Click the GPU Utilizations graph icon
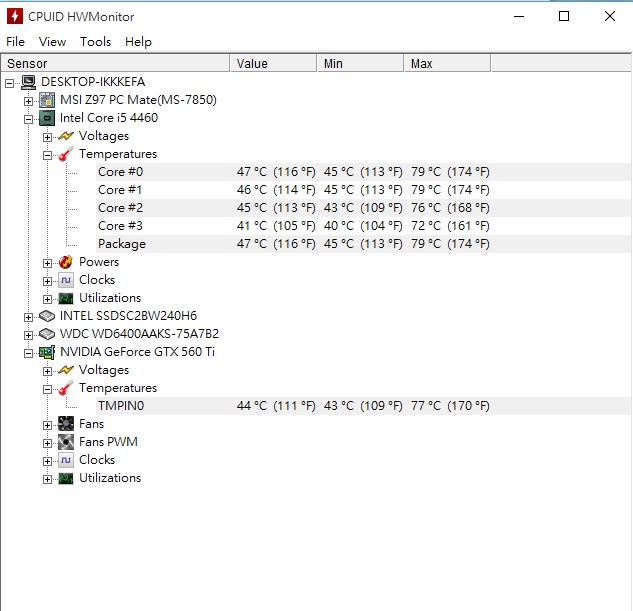The width and height of the screenshot is (633, 611). (x=66, y=478)
